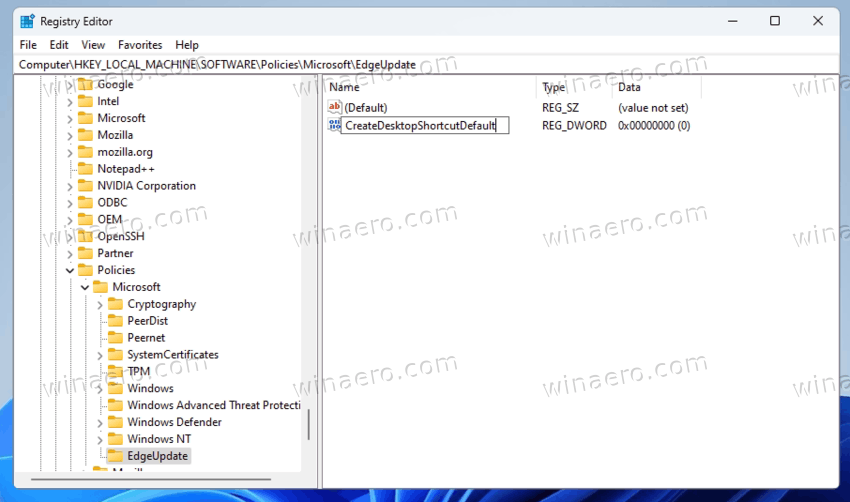The width and height of the screenshot is (850, 502).
Task: Expand the Cryptography key
Action: click(x=100, y=305)
